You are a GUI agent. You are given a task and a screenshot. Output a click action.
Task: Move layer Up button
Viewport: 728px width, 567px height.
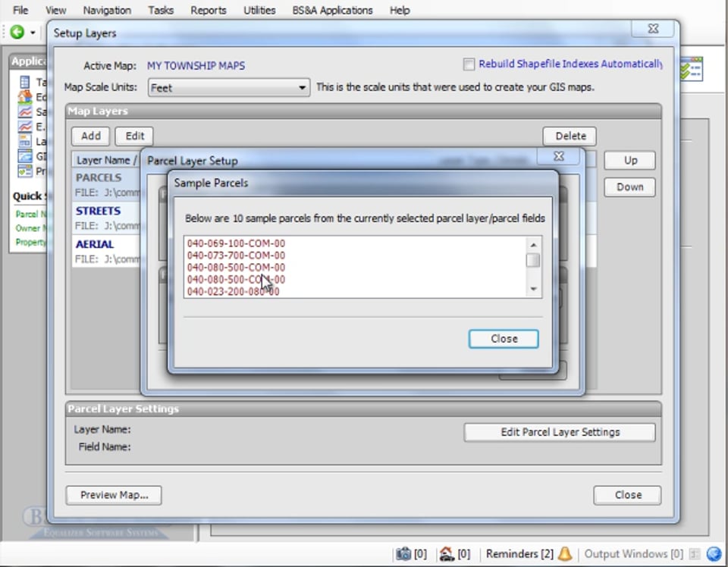[x=629, y=160]
